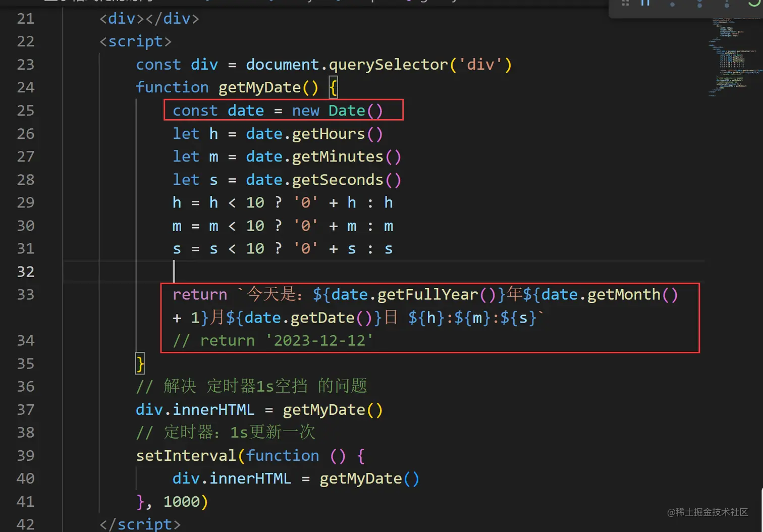Click the opening '<script>' tag on line 22
This screenshot has width=763, height=532.
pyautogui.click(x=135, y=41)
